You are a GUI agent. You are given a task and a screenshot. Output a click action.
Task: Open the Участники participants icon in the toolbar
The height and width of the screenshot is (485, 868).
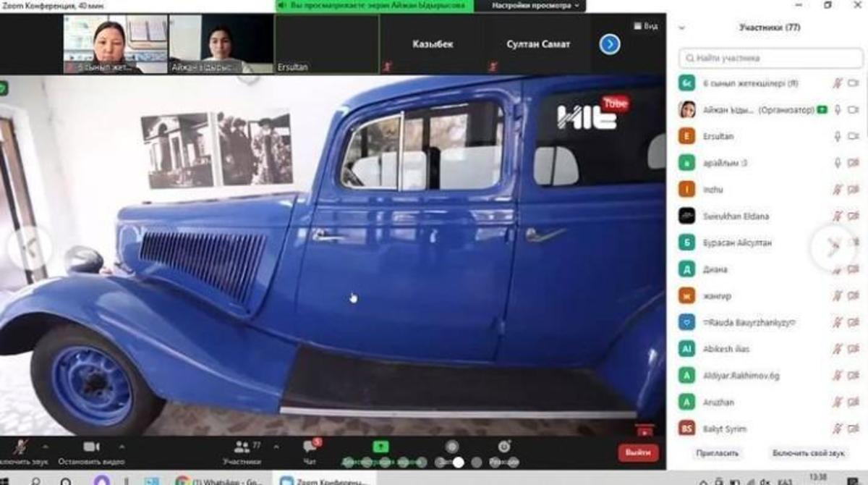[x=242, y=447]
